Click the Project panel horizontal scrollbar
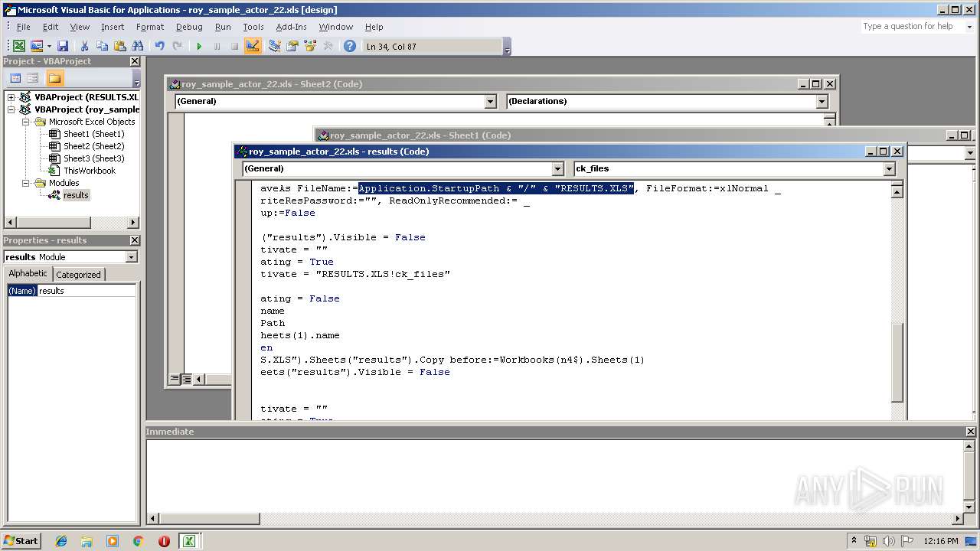The height and width of the screenshot is (551, 980). tap(72, 223)
